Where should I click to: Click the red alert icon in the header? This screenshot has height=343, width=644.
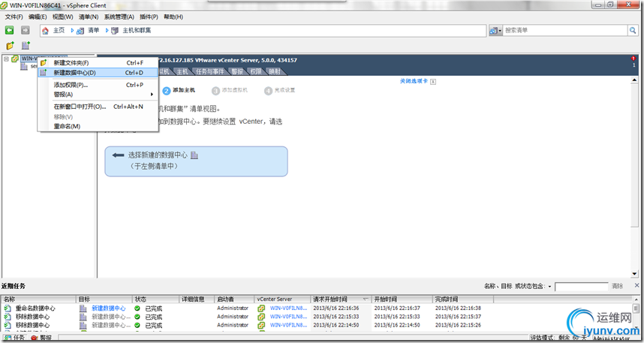coord(633,59)
